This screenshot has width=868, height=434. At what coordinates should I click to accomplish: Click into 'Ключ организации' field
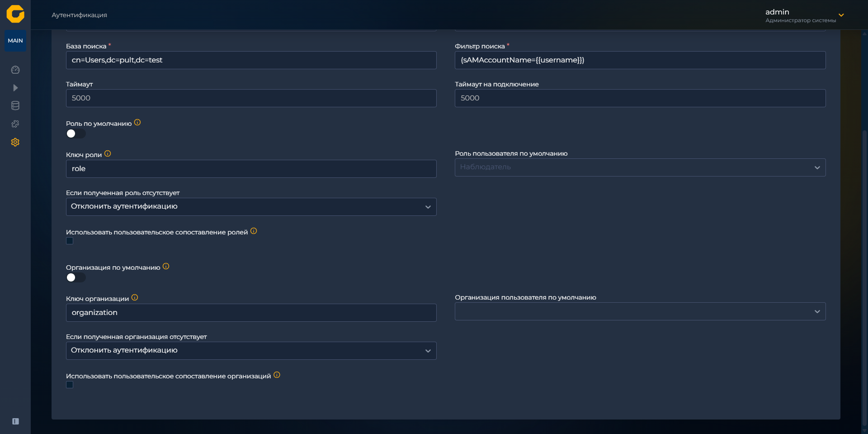click(251, 313)
